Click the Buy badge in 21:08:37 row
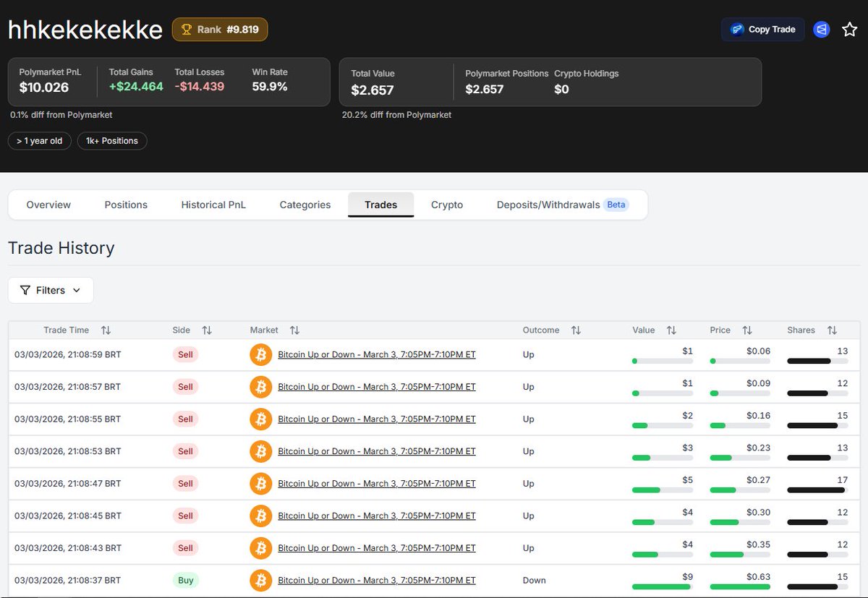This screenshot has width=868, height=598. [186, 580]
